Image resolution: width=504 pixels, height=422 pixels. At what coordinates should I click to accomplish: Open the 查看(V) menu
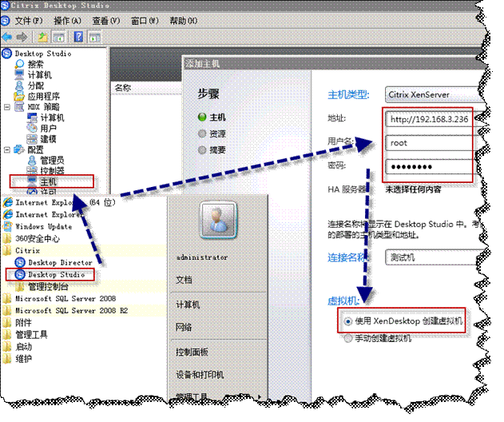(106, 21)
